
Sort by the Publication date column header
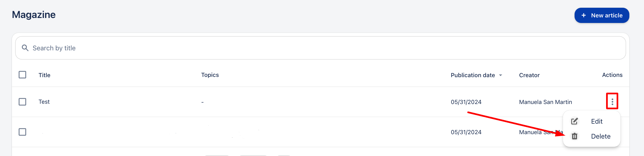(x=472, y=75)
